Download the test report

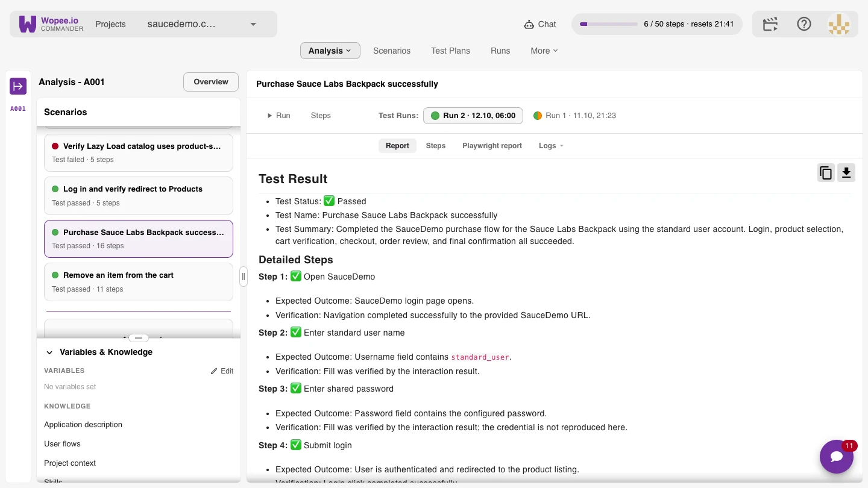[x=846, y=173]
